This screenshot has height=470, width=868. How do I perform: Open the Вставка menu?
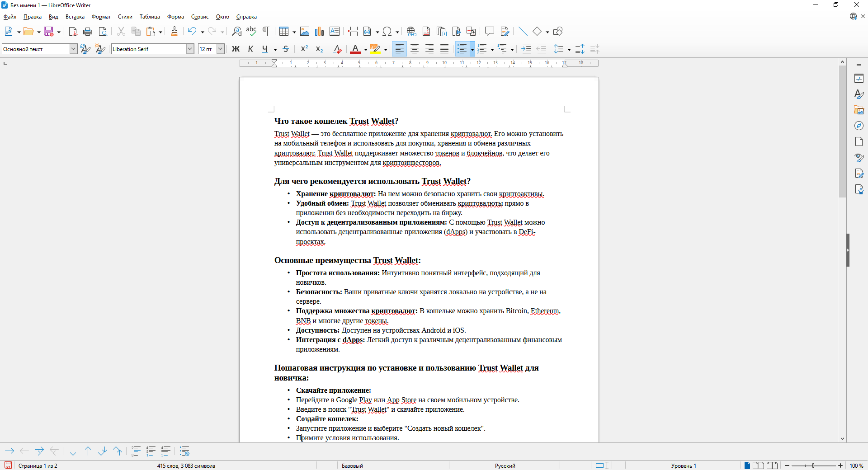75,17
